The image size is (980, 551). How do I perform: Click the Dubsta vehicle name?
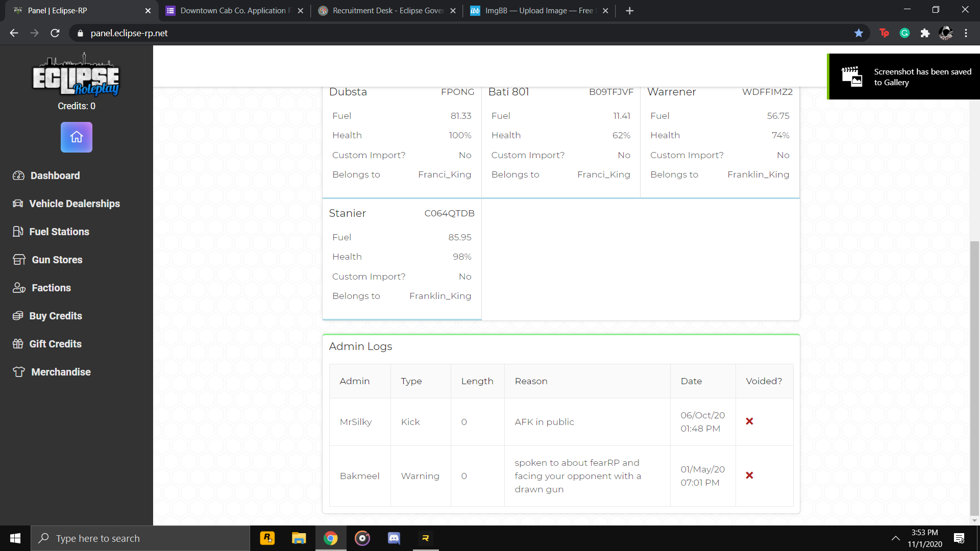pos(348,92)
